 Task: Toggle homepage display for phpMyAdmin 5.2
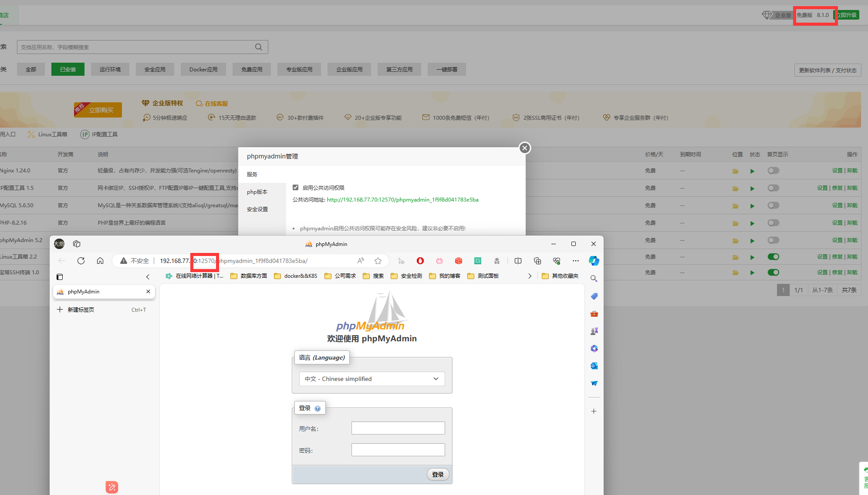pos(773,240)
